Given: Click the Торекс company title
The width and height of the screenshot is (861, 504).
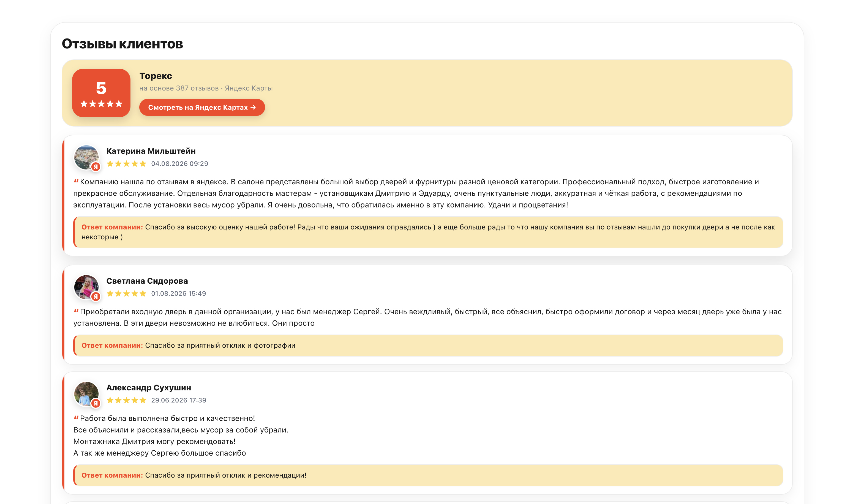Looking at the screenshot, I should click(156, 76).
